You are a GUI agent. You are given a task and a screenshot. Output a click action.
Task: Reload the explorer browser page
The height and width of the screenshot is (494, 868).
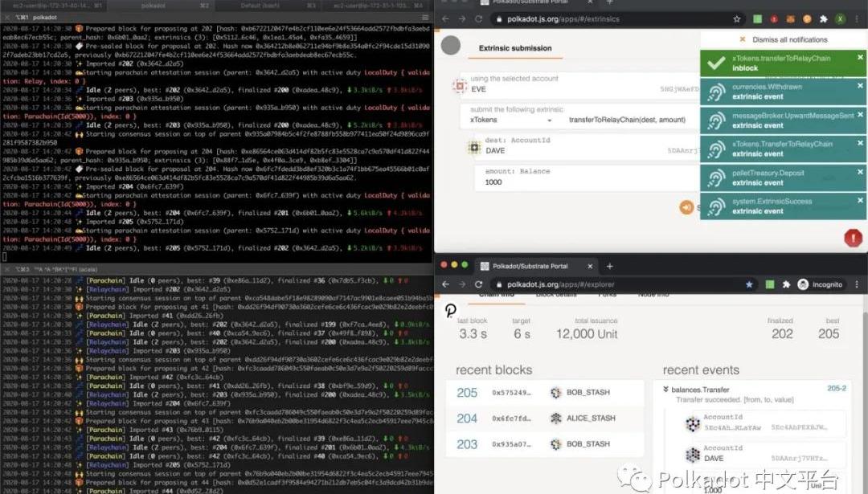pyautogui.click(x=478, y=284)
